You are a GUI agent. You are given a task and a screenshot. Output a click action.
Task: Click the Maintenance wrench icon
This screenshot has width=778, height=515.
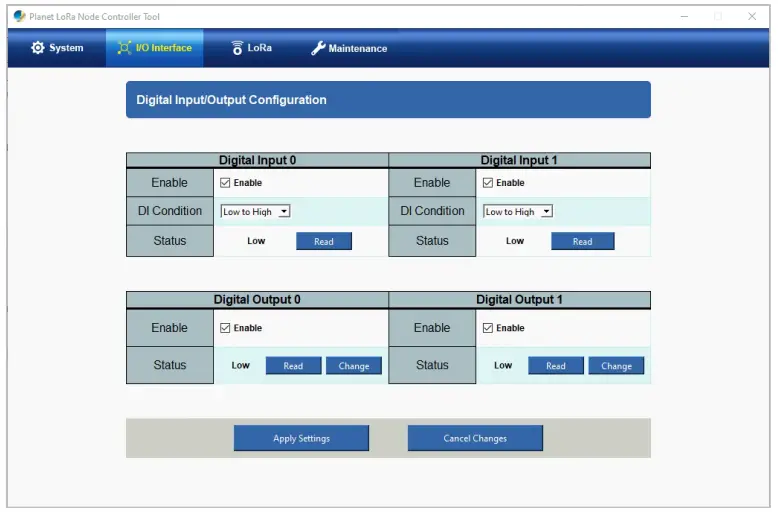click(318, 48)
